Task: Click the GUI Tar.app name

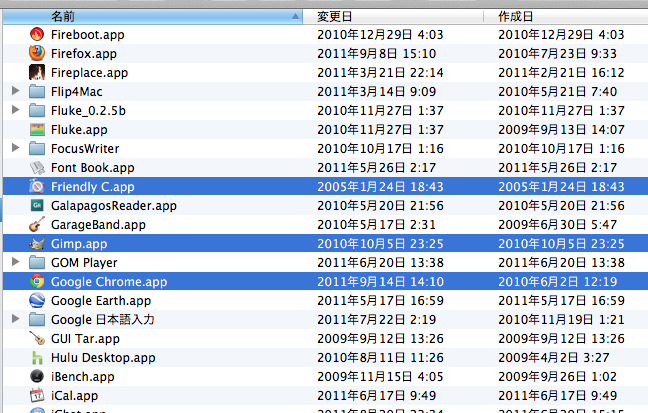Action: coord(85,339)
